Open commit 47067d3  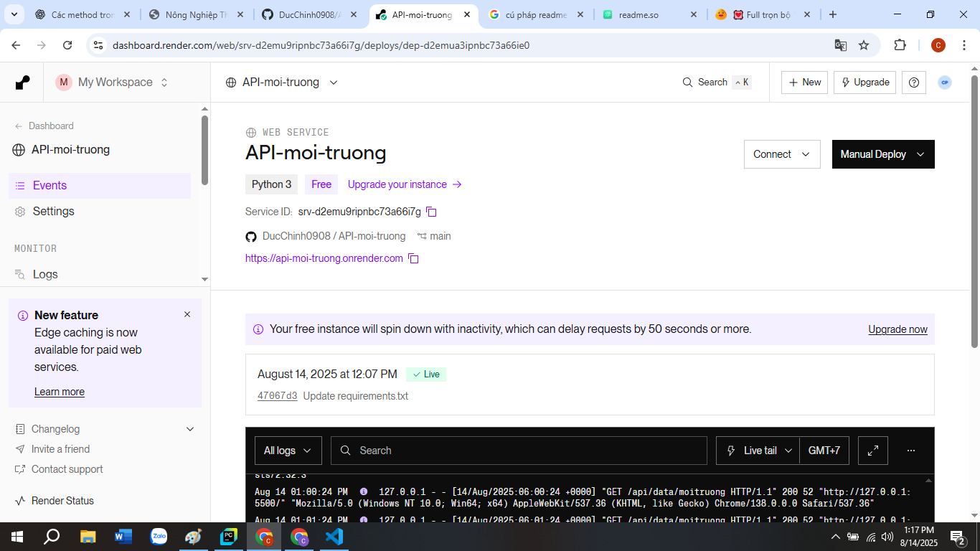277,396
